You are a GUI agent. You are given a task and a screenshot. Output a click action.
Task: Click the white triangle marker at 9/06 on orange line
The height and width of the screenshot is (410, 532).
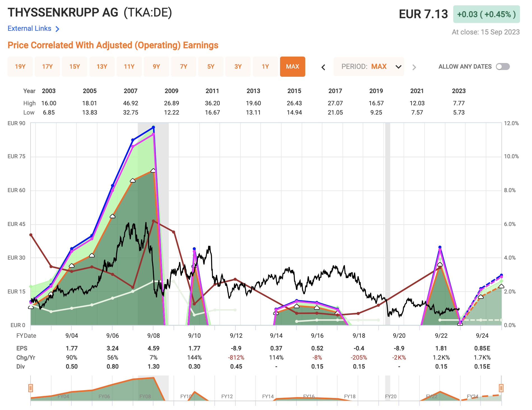[x=112, y=216]
